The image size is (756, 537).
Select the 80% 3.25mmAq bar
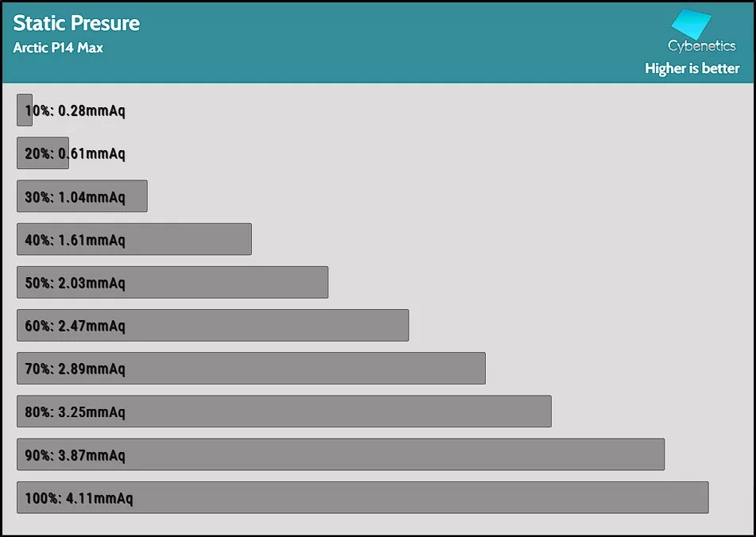click(x=284, y=411)
